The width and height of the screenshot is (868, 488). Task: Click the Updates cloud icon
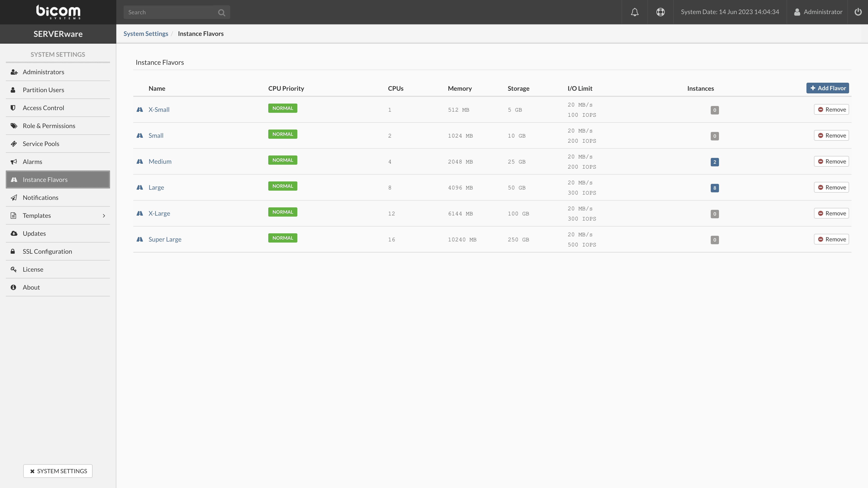click(14, 233)
